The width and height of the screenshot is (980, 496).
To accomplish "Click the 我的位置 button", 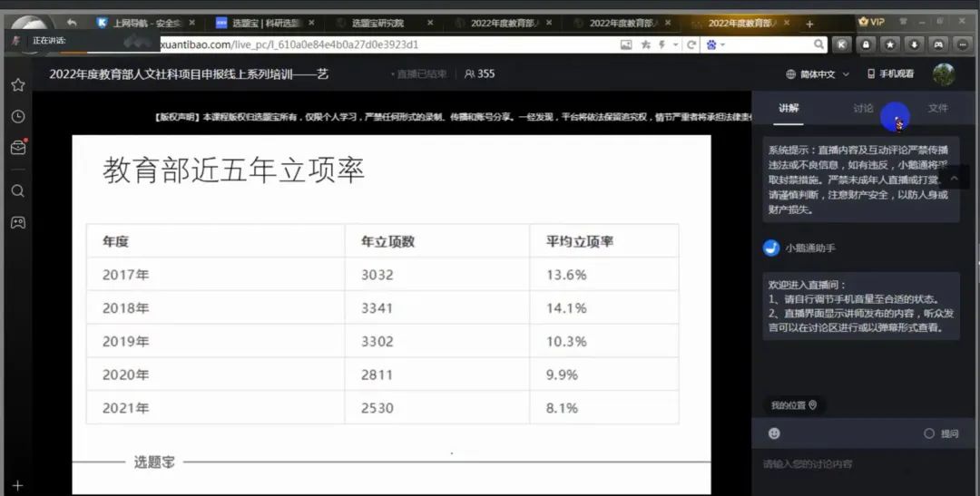I will click(793, 405).
